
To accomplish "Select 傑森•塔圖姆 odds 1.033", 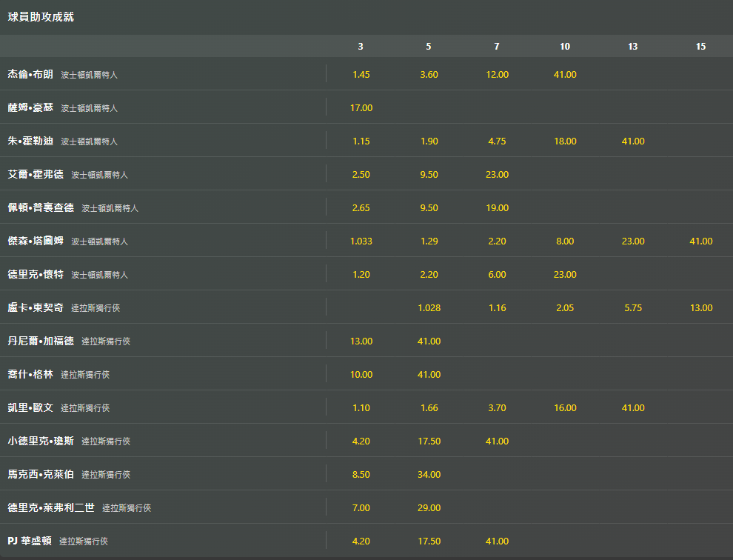I will tap(361, 241).
